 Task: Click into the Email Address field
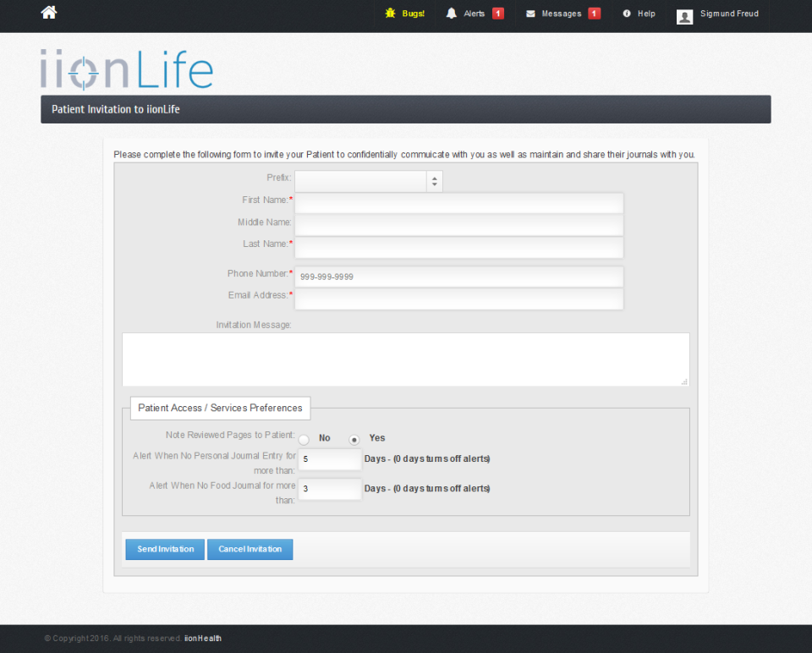coord(458,299)
